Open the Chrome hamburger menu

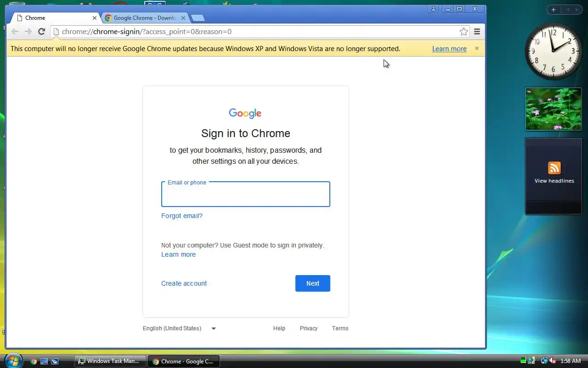coord(477,31)
